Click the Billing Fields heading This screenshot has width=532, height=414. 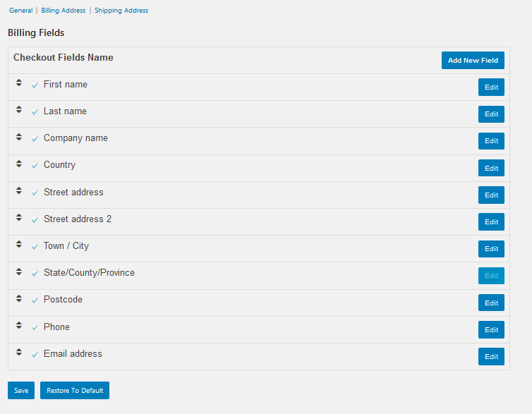click(36, 33)
